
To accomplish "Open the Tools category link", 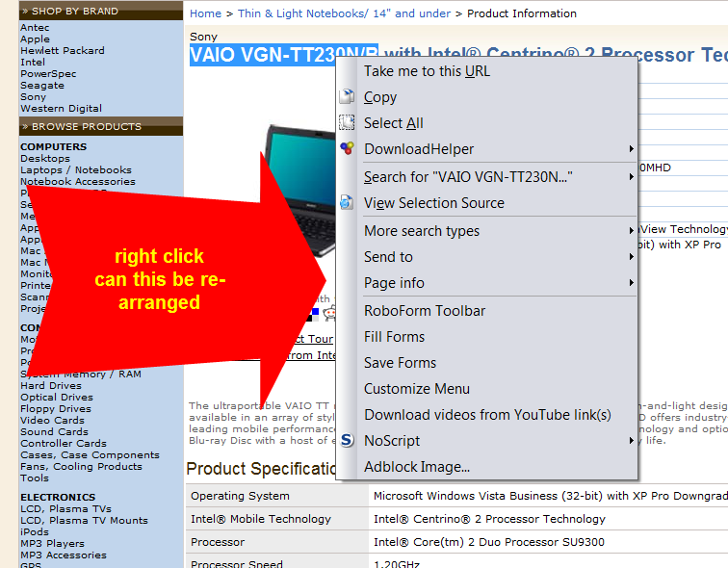I will pos(35,478).
